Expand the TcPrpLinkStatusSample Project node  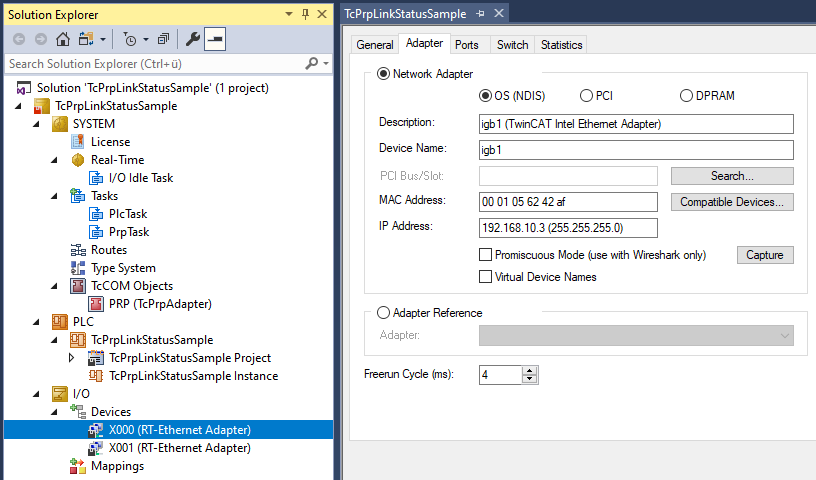point(72,358)
